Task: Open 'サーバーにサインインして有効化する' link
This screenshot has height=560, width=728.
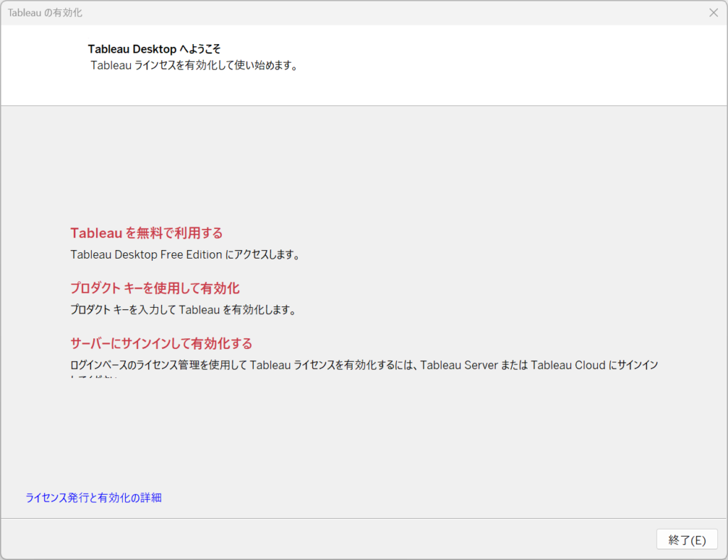Action: click(x=161, y=344)
